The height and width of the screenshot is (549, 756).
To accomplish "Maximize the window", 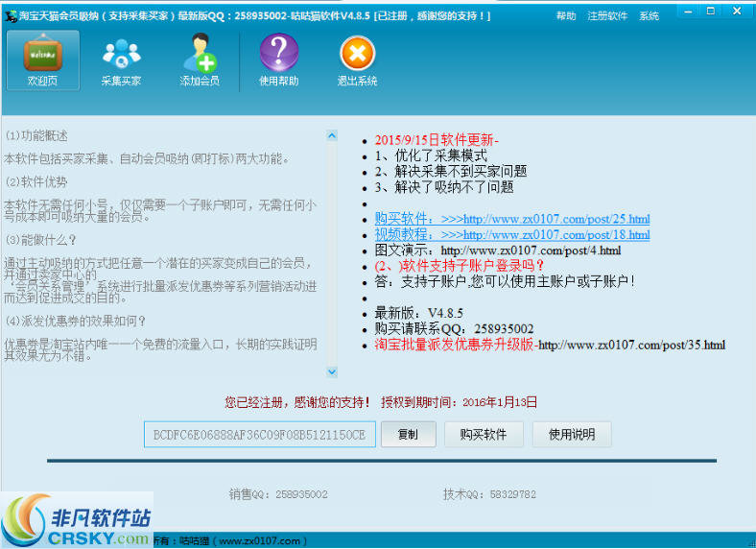I will tap(711, 12).
